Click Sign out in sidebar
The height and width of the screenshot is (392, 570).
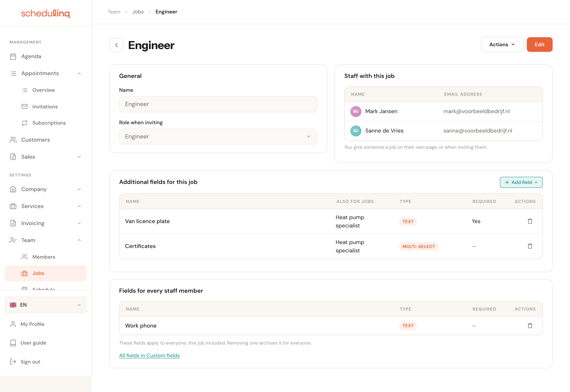30,362
